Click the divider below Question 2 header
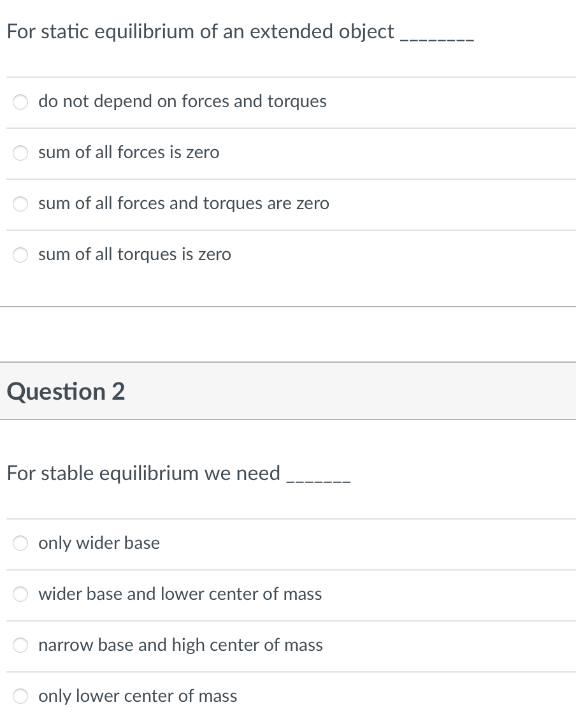The image size is (576, 728). point(288,419)
